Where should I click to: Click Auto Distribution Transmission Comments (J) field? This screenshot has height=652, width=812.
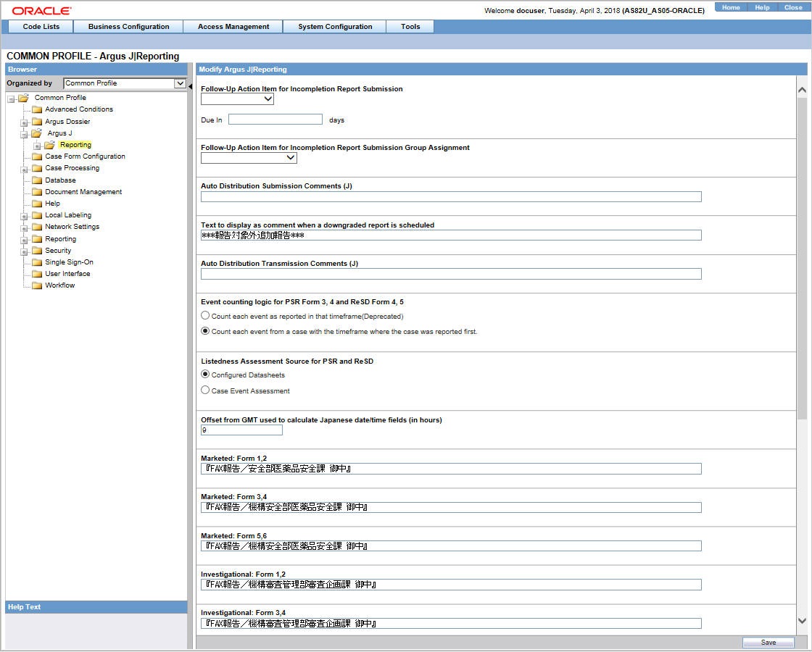(451, 274)
